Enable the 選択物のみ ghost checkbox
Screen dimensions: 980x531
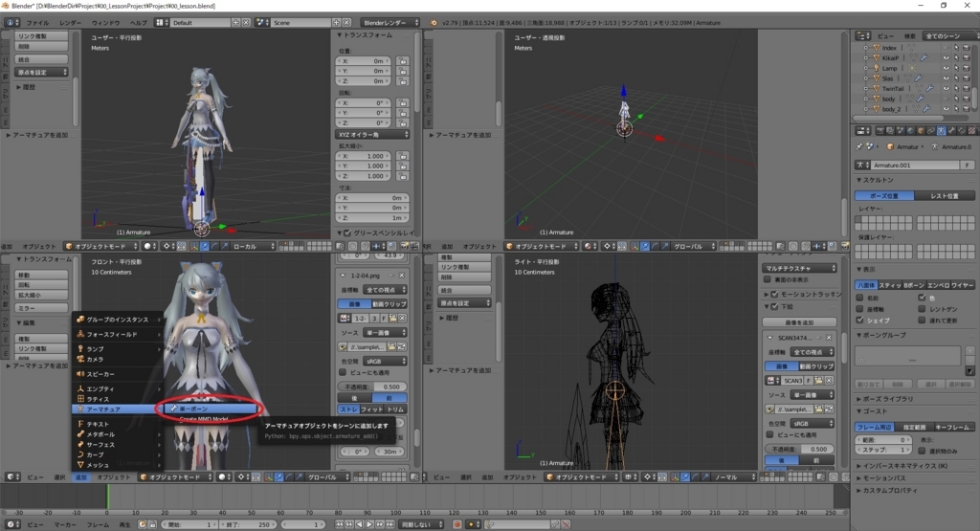922,451
